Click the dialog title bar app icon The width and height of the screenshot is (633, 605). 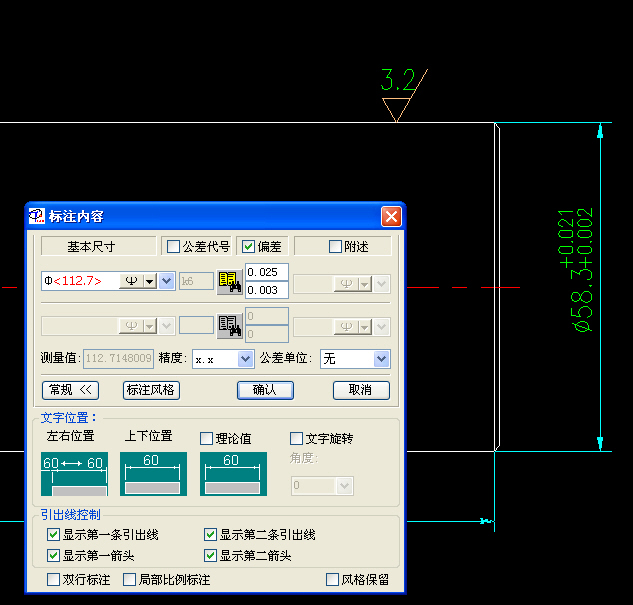click(36, 216)
